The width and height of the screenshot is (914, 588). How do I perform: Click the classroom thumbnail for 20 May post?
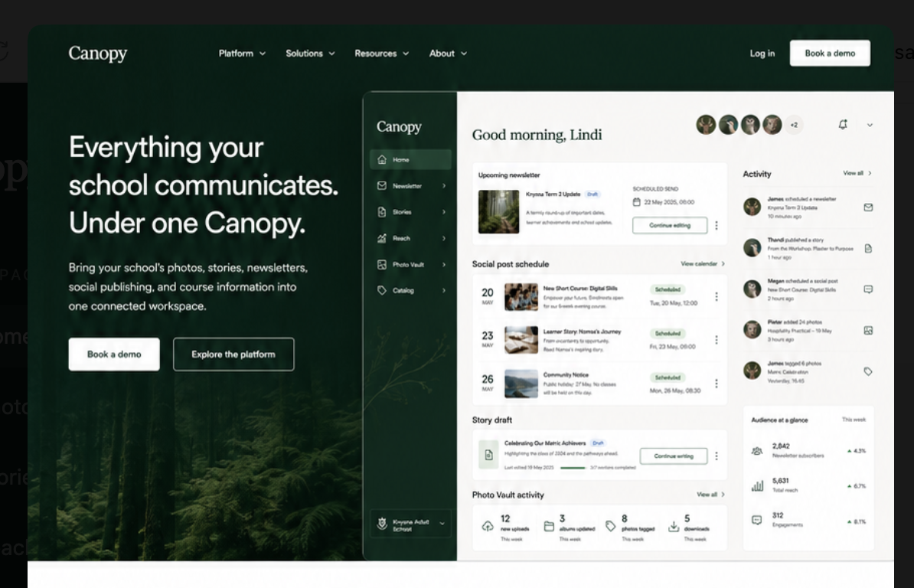click(521, 297)
